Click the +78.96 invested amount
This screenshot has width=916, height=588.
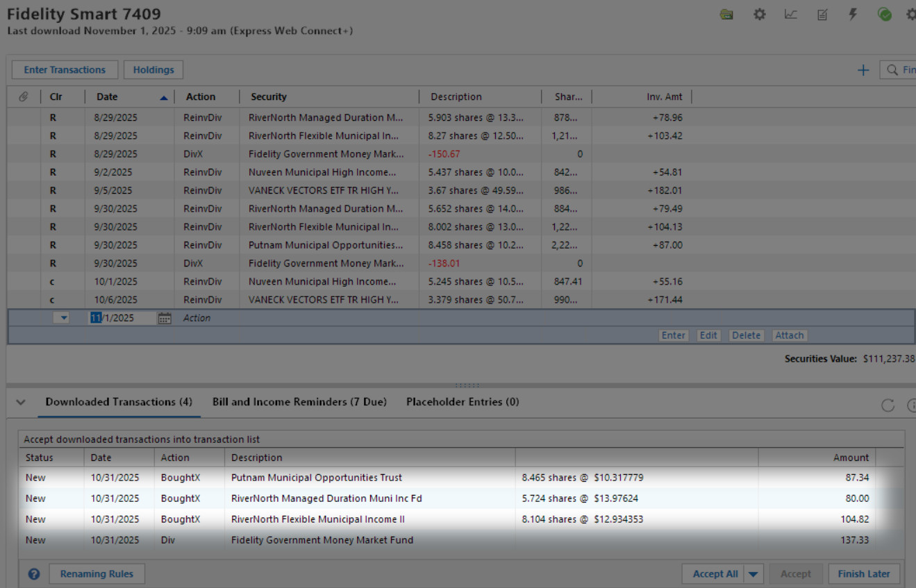pyautogui.click(x=667, y=118)
